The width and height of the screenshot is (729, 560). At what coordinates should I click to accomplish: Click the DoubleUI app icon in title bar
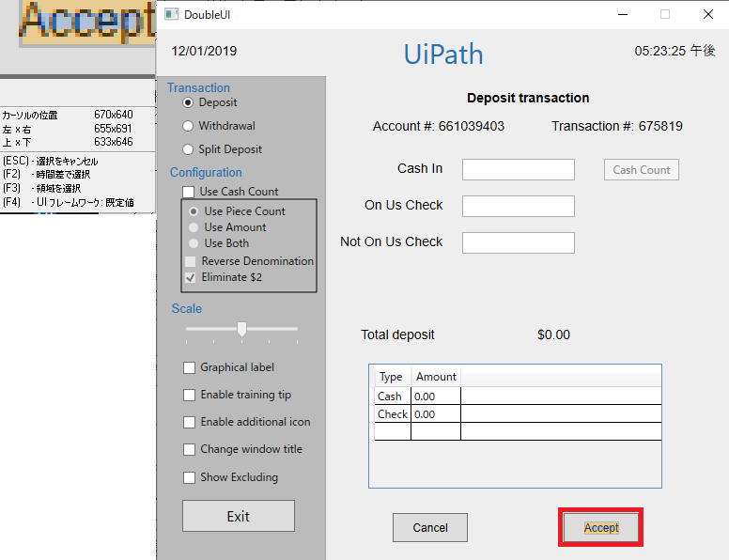(x=170, y=14)
